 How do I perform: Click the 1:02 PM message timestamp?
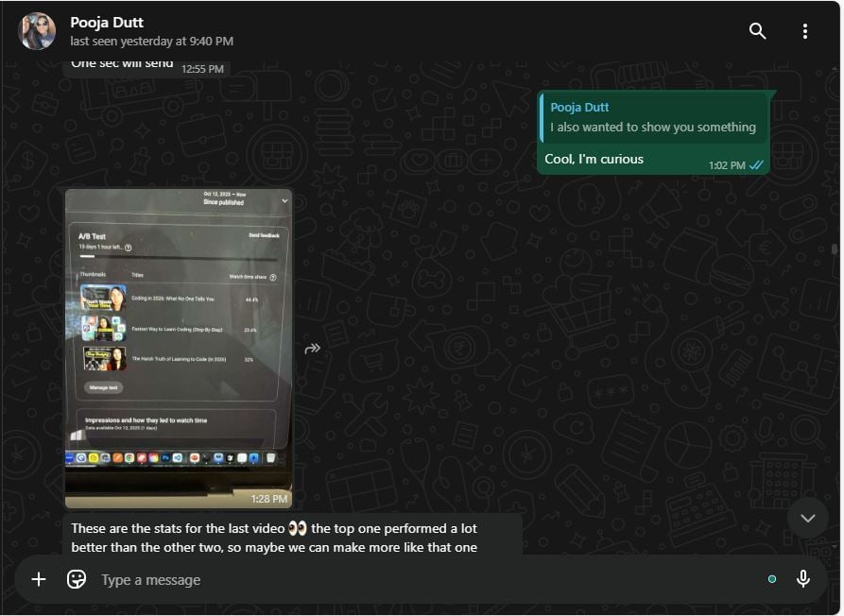click(726, 165)
